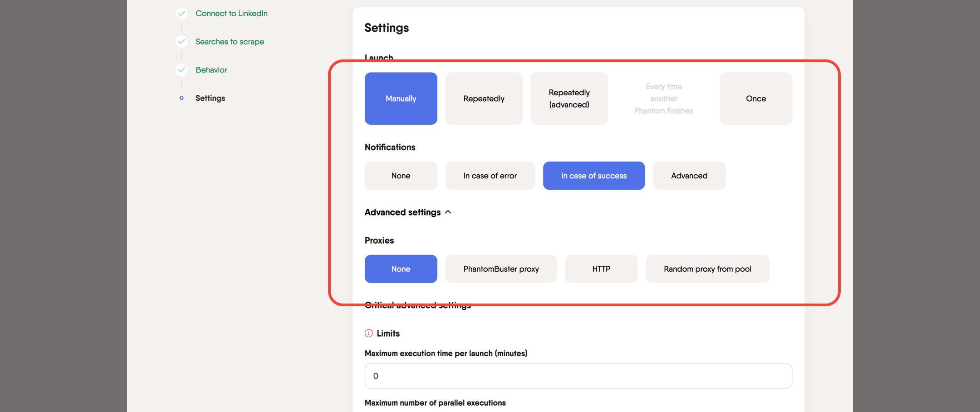Screen dimensions: 980x412
Task: Select Repeatedly (advanced) launch mode
Action: (x=569, y=98)
